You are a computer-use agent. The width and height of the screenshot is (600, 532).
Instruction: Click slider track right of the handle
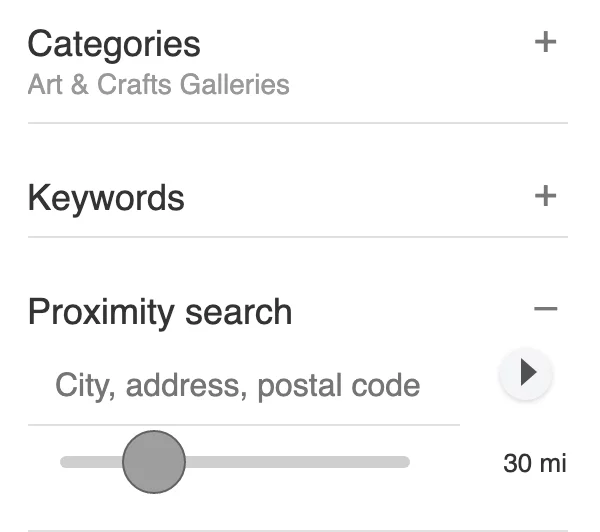pos(300,462)
